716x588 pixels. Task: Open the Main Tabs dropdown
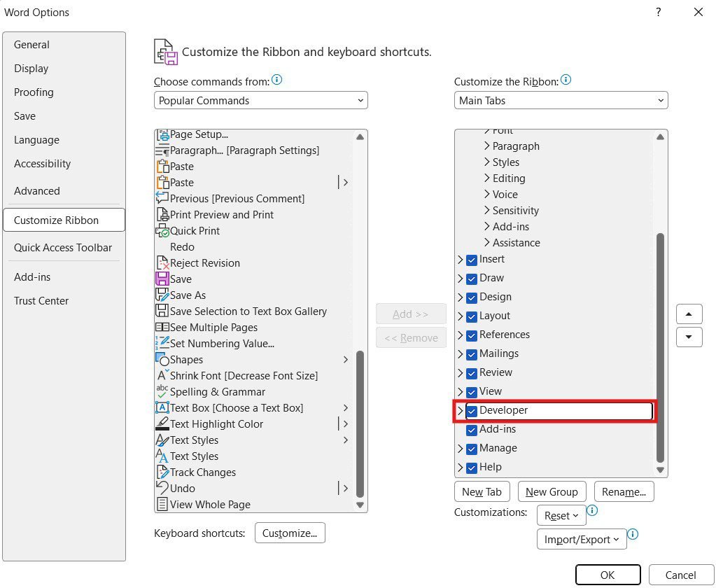pyautogui.click(x=561, y=100)
